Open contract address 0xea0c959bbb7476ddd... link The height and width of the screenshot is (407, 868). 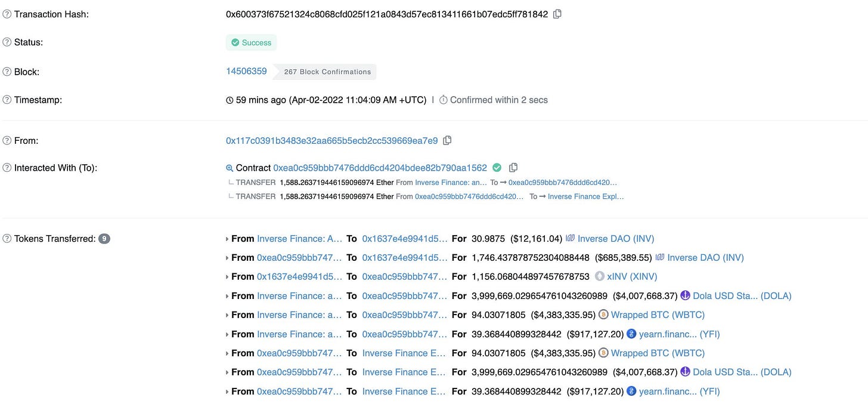[380, 168]
